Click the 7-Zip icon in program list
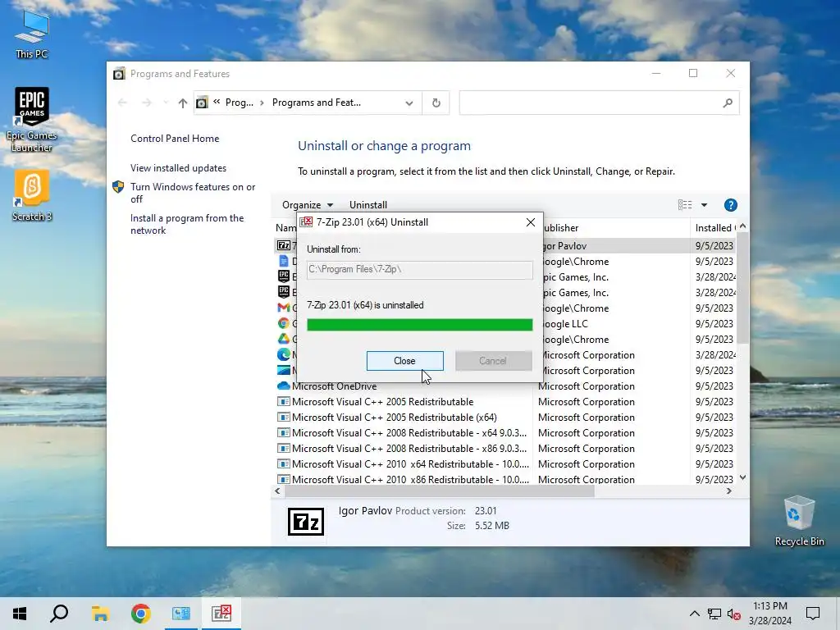The image size is (840, 630). pyautogui.click(x=283, y=245)
